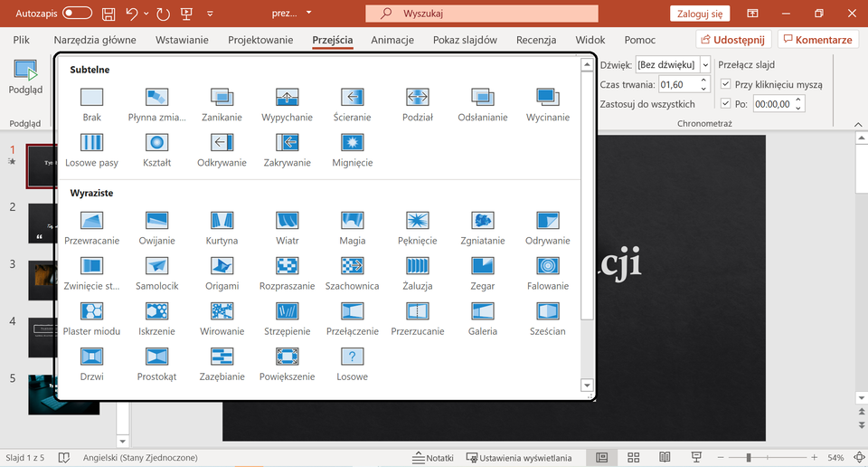
Task: Click the Udostępnij button
Action: [x=732, y=40]
